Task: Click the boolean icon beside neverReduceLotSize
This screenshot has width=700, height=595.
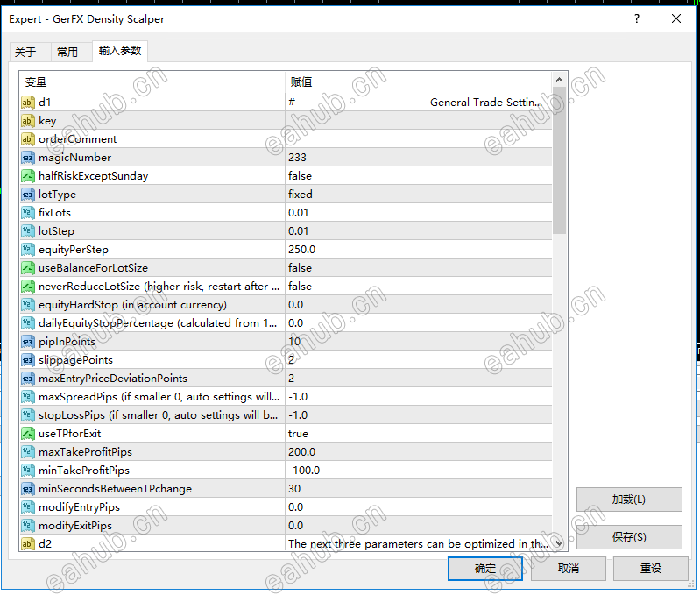Action: [28, 287]
